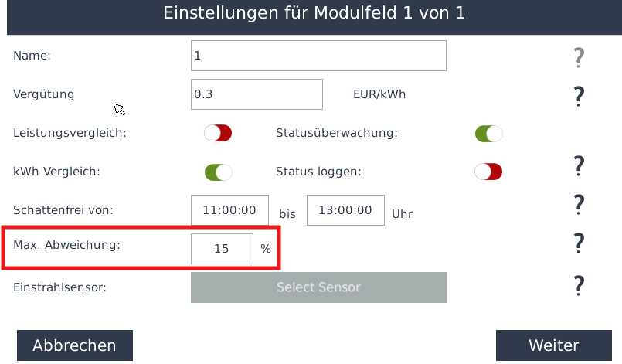Click the Abbrechen button
This screenshot has height=364, width=622.
pos(74,345)
